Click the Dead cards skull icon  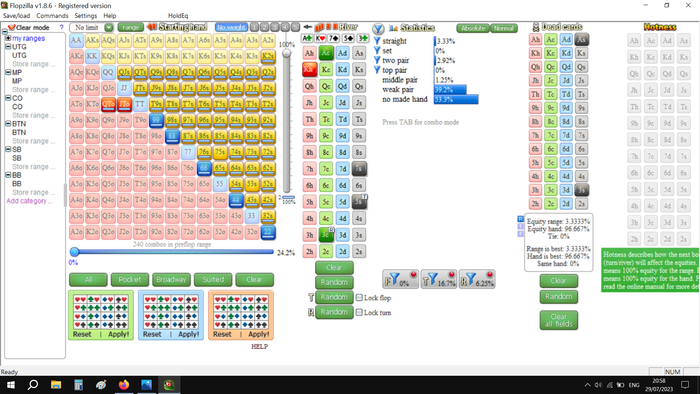(536, 28)
